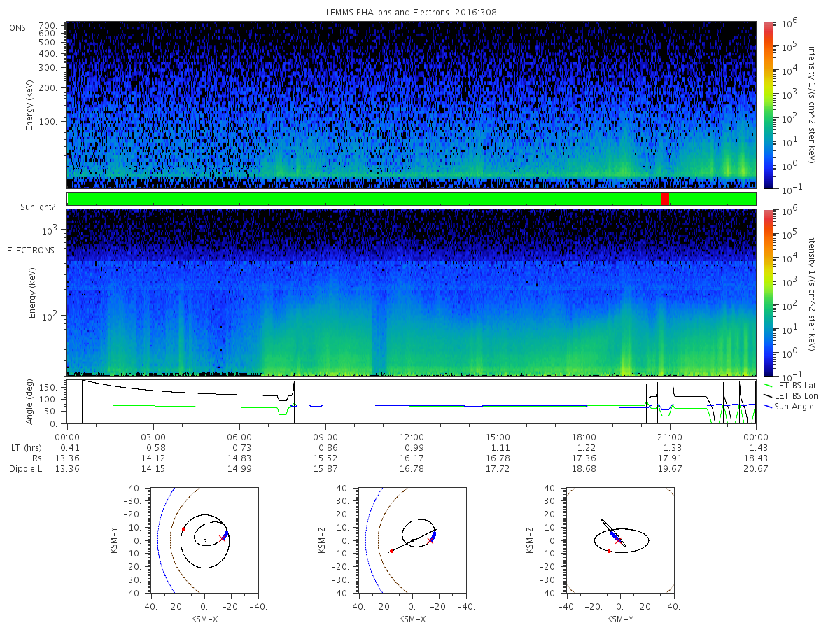Click the ions intensity color bar
The height and width of the screenshot is (630, 840).
click(769, 104)
